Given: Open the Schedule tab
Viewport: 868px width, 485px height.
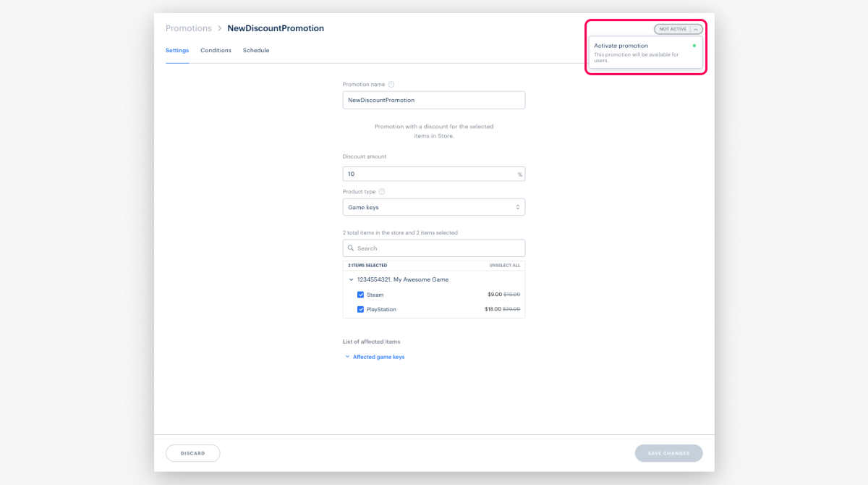Looking at the screenshot, I should click(x=256, y=51).
